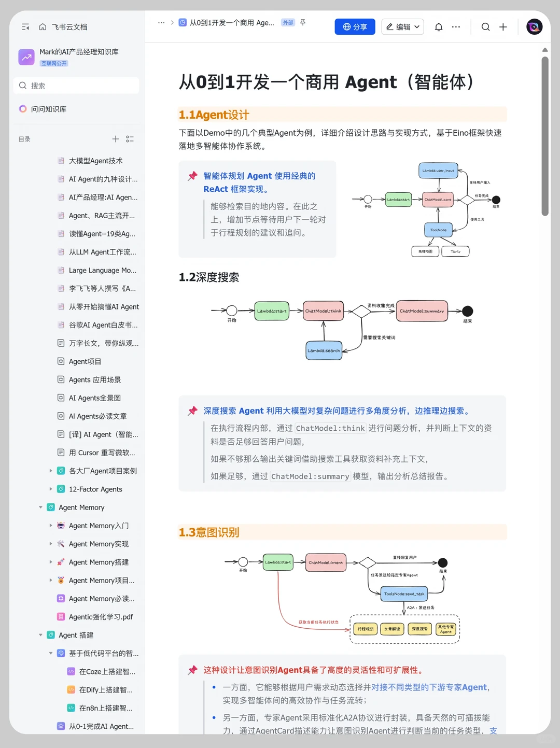The image size is (560, 748).
Task: Toggle tree expand/collapse icon next to 目录
Action: coord(130,139)
